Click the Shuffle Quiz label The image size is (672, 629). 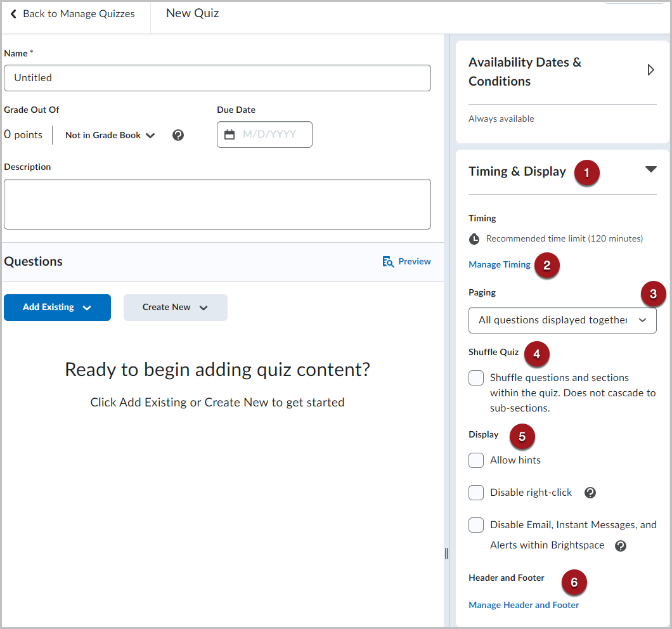[x=493, y=352]
